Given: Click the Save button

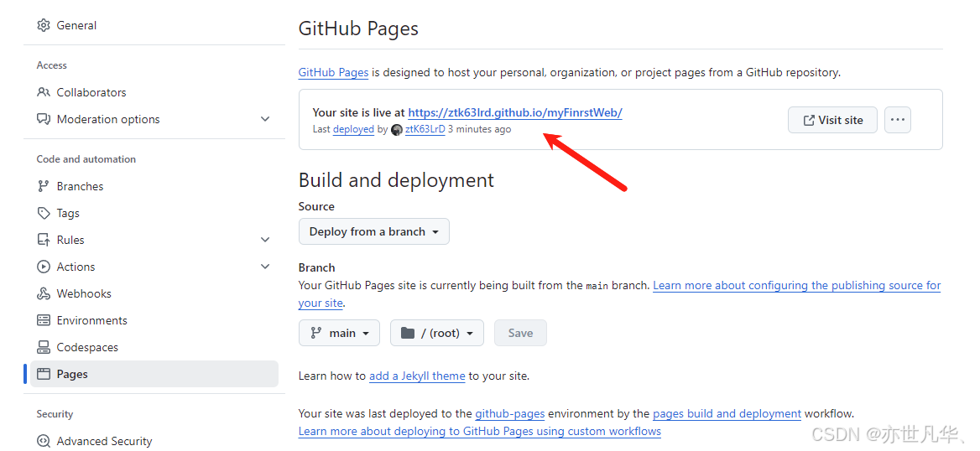Looking at the screenshot, I should click(520, 333).
